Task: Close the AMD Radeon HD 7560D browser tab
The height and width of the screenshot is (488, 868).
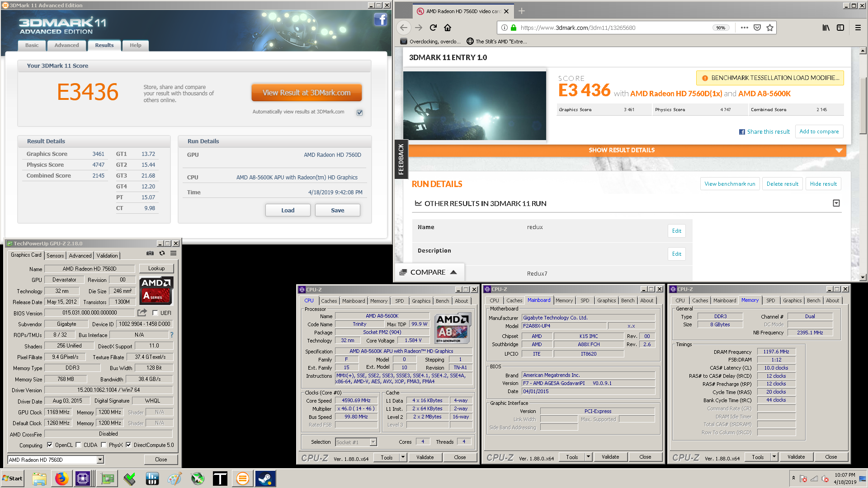Action: coord(506,11)
